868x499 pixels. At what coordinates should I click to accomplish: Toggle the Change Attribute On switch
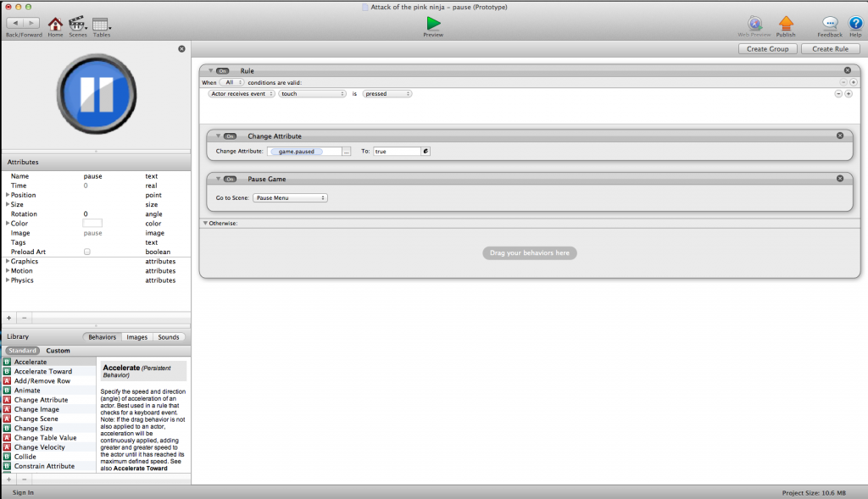[230, 136]
